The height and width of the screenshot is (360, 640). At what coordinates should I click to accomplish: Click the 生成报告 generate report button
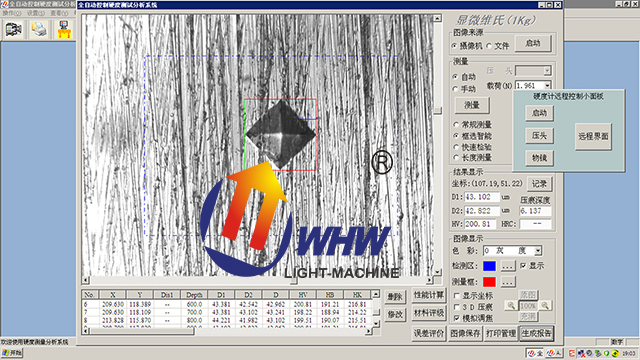pyautogui.click(x=536, y=333)
